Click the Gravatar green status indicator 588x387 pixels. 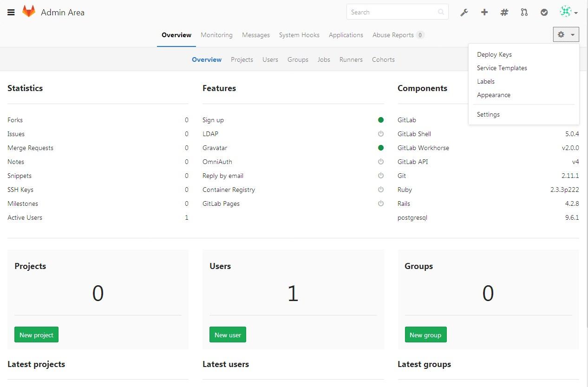[381, 148]
